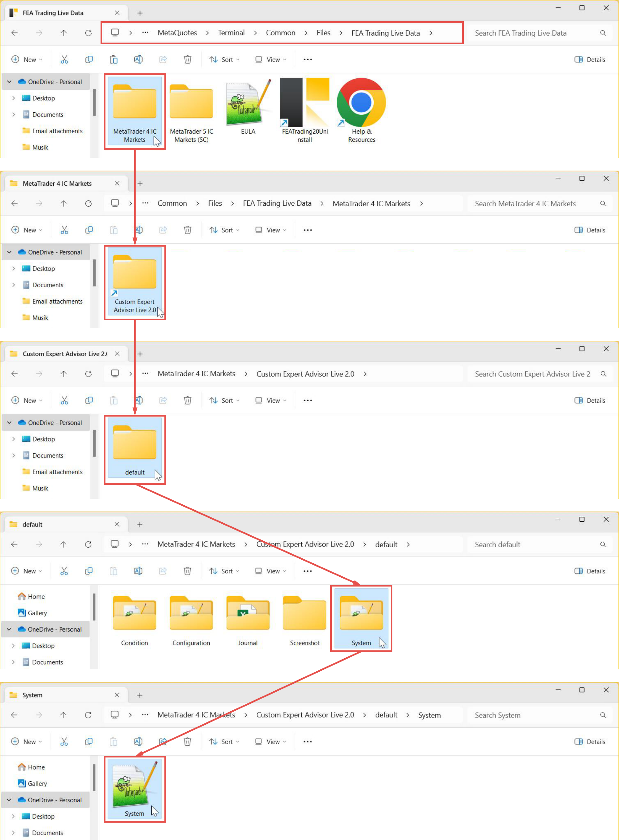Click Paste icon in FEA Trading Live Data window
The height and width of the screenshot is (840, 619).
pos(114,60)
